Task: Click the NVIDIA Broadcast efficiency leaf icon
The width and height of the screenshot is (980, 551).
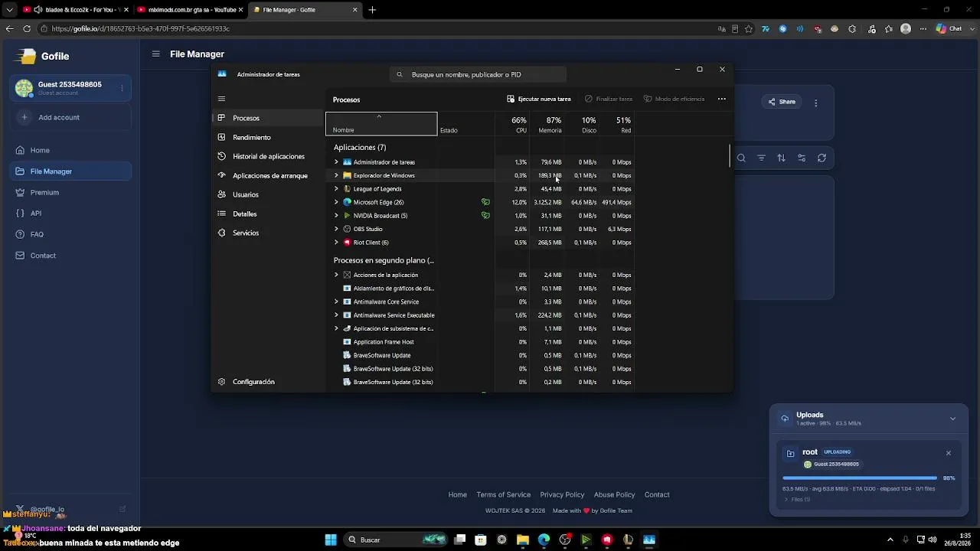Action: pos(485,216)
